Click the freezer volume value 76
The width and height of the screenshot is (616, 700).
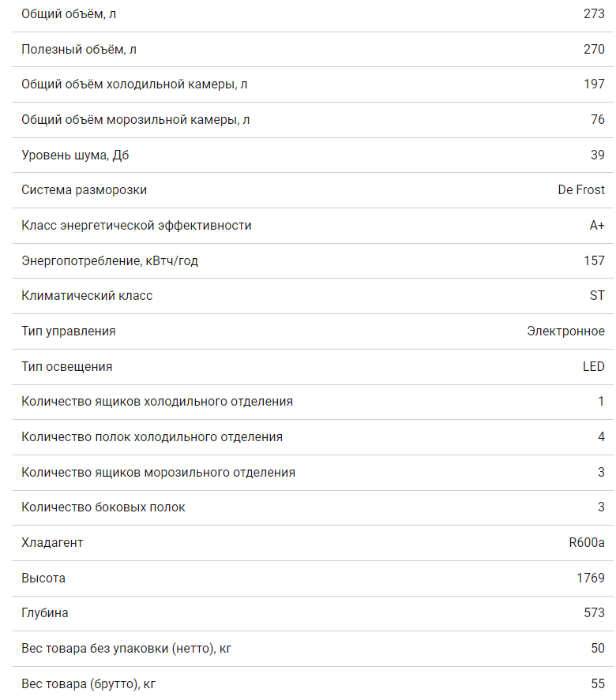tap(597, 120)
